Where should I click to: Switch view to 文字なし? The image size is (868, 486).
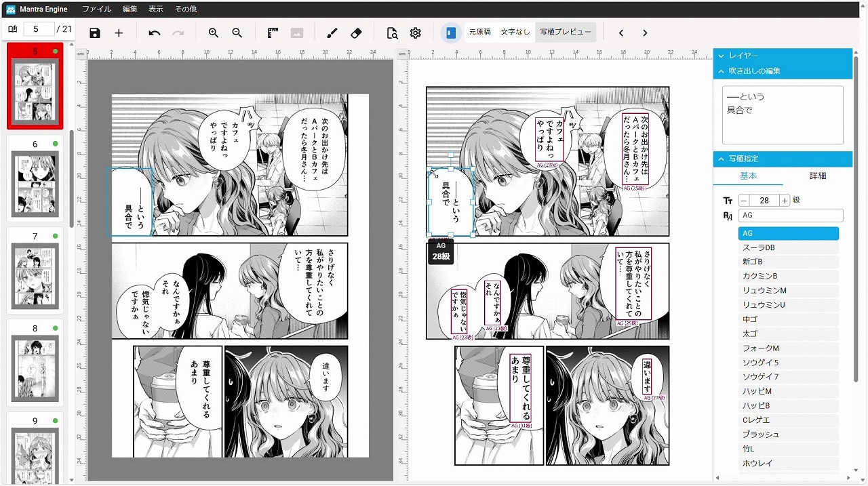[515, 32]
